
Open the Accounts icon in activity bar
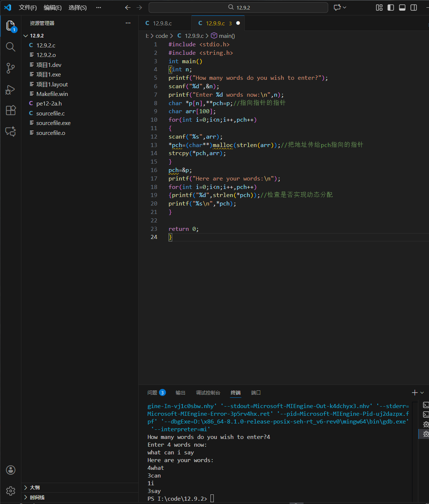(11, 470)
